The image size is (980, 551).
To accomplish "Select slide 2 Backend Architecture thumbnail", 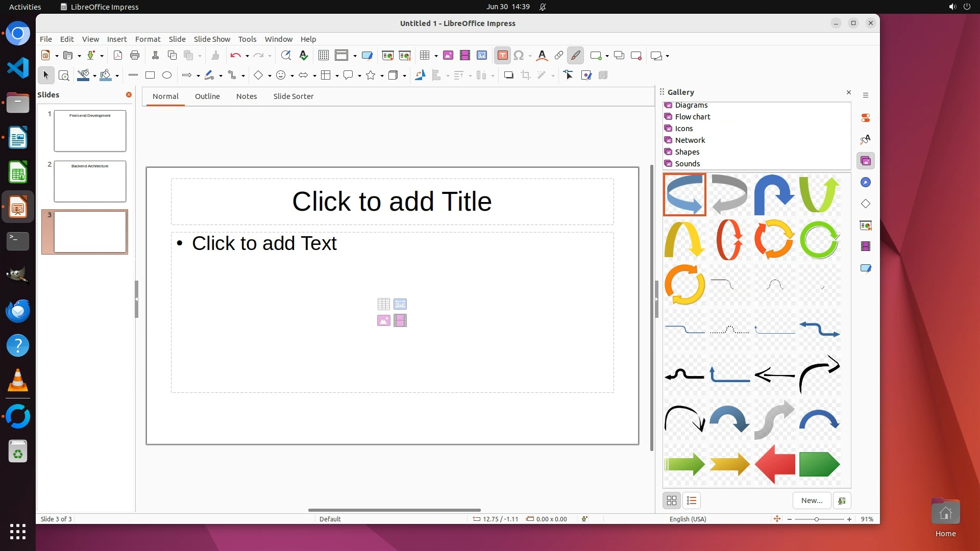I will pyautogui.click(x=90, y=182).
